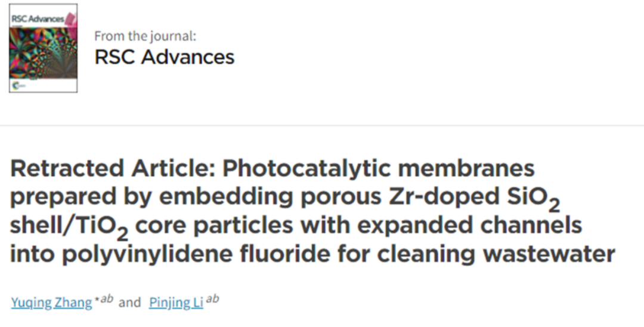Click the horizontal divider below journal header

(x=322, y=125)
